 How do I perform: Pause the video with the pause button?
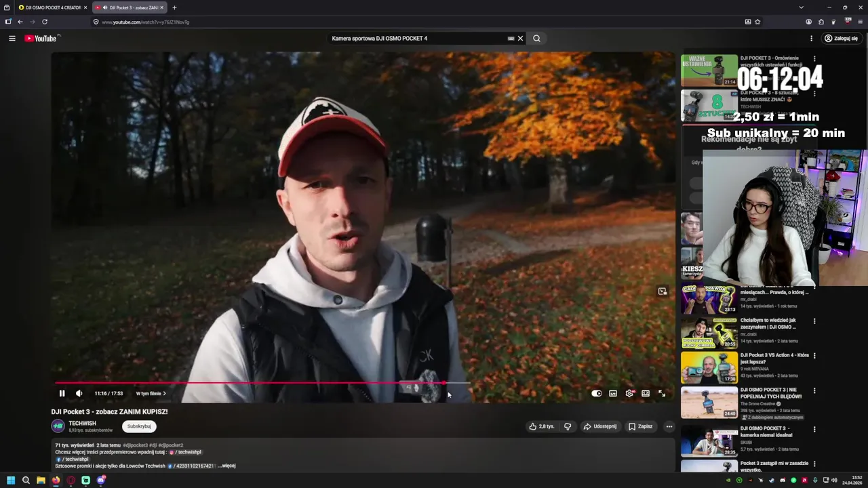(x=62, y=393)
